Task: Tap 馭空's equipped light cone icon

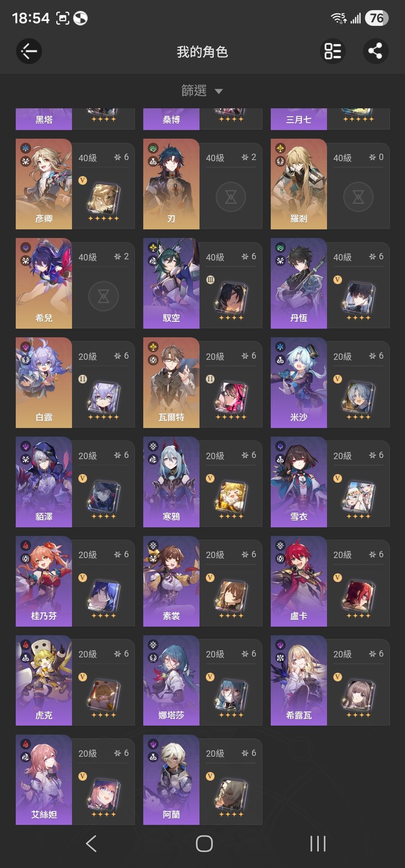Action: tap(231, 297)
